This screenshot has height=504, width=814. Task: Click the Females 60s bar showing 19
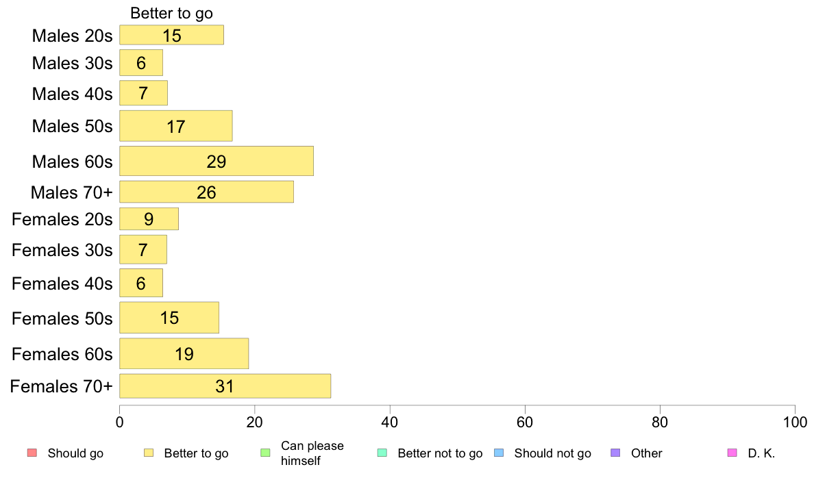184,353
